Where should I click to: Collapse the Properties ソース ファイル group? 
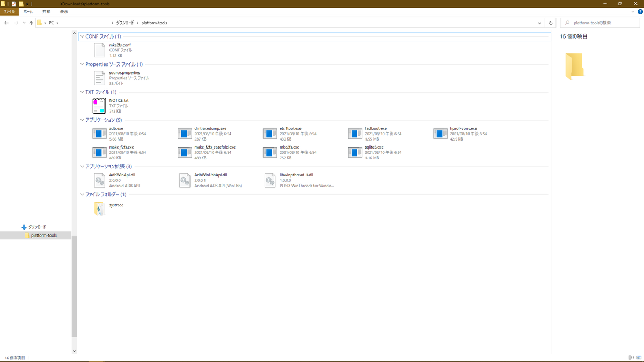tap(82, 64)
